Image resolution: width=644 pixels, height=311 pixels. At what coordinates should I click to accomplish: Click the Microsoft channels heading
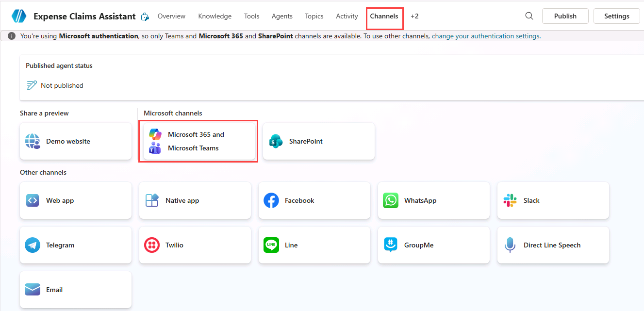173,113
